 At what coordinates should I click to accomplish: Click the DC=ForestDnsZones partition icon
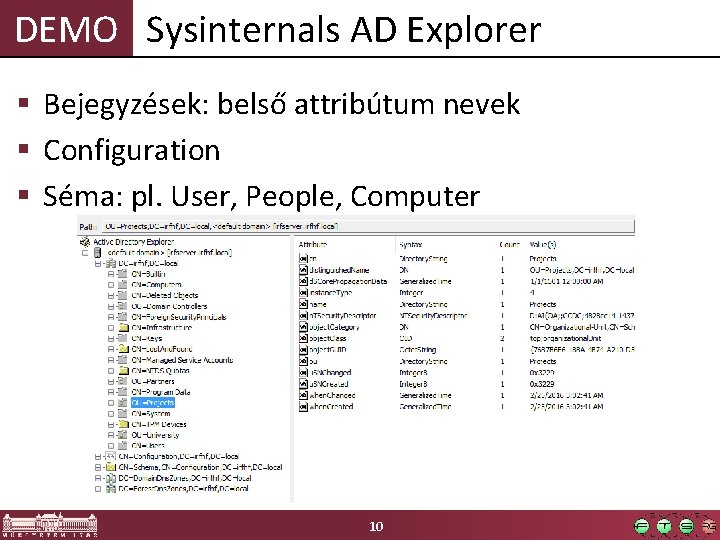tap(111, 489)
